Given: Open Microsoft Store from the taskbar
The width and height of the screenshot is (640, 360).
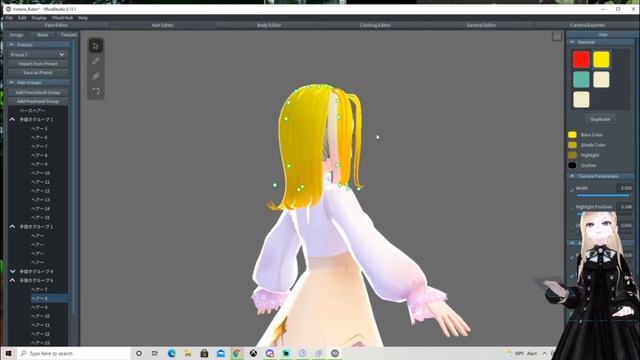Looking at the screenshot, I should 204,353.
